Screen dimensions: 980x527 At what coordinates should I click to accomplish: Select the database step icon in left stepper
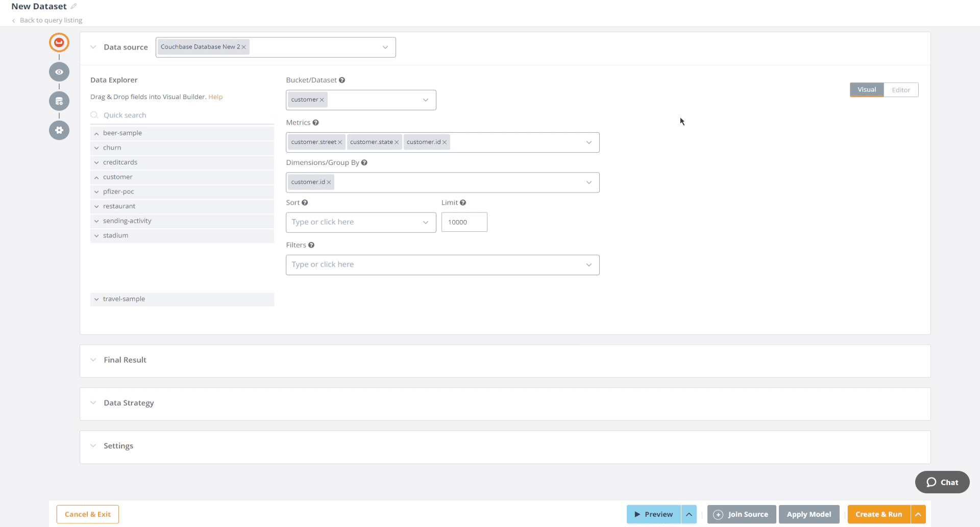(59, 101)
